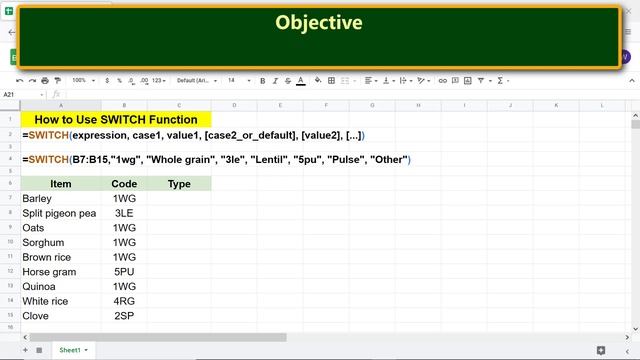Click the "Item" header cell

61,184
